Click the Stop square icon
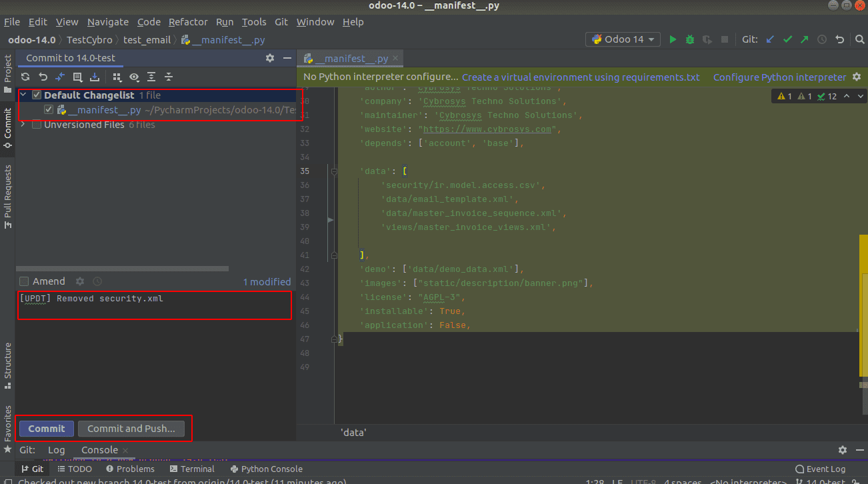Viewport: 868px width, 484px height. click(x=725, y=39)
